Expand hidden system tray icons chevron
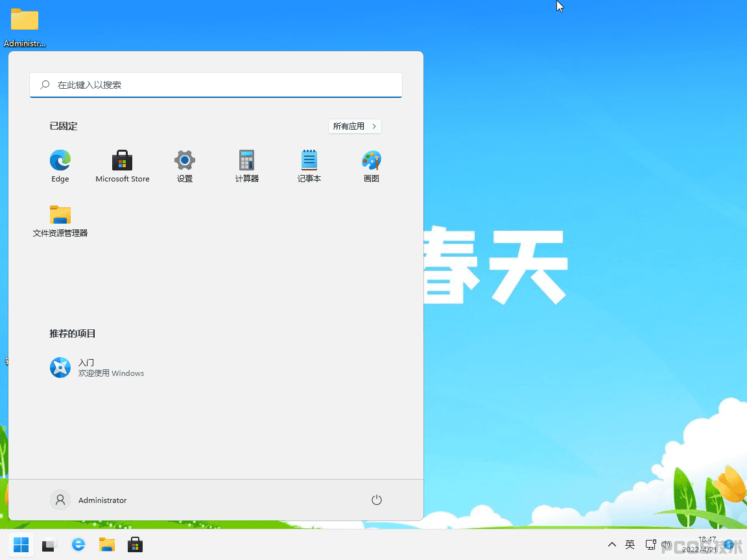747x560 pixels. point(612,544)
